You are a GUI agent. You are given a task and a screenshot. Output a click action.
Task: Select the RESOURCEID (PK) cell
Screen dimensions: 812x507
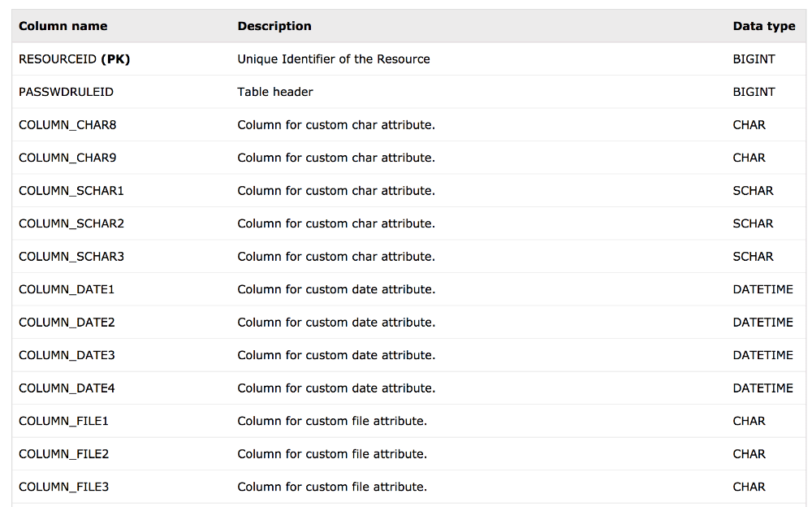(74, 59)
